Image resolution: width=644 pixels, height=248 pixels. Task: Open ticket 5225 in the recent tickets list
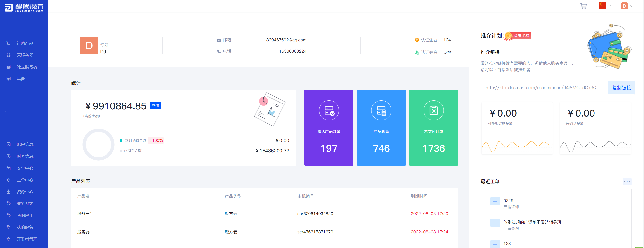click(508, 200)
